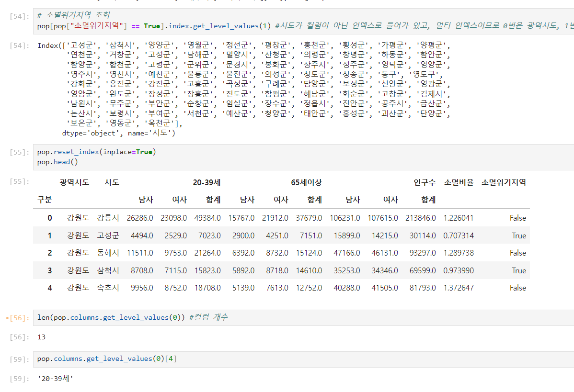The width and height of the screenshot is (574, 392).
Task: Click the '소멸비율' column header
Action: coord(459,182)
